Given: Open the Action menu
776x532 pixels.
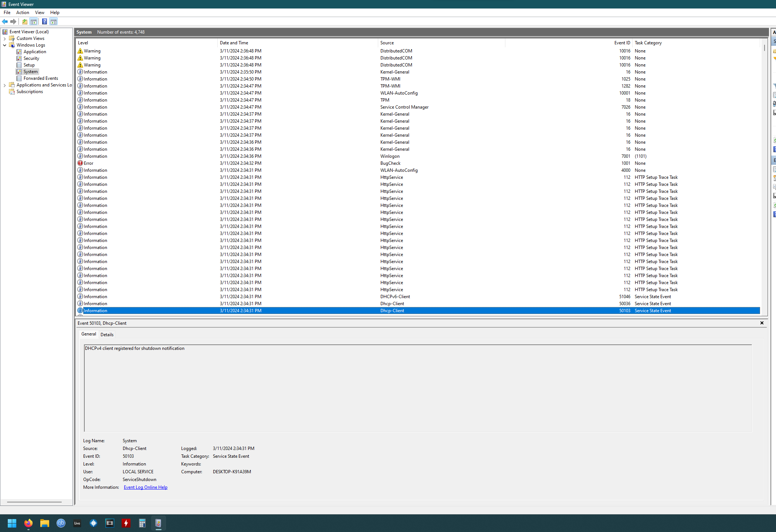Looking at the screenshot, I should tap(23, 13).
